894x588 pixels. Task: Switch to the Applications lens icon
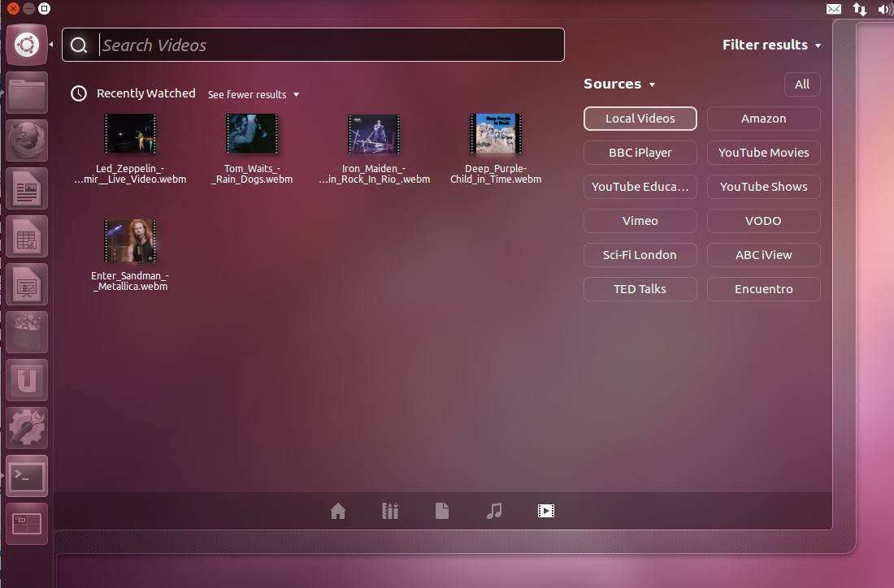point(389,511)
